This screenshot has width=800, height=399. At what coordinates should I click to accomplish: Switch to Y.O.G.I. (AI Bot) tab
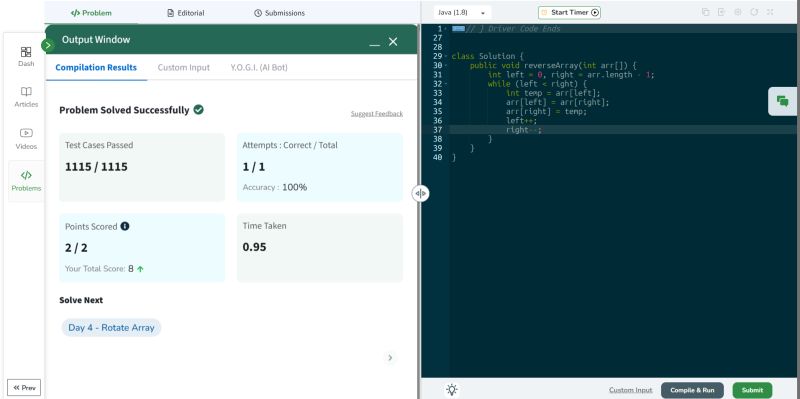click(x=259, y=67)
